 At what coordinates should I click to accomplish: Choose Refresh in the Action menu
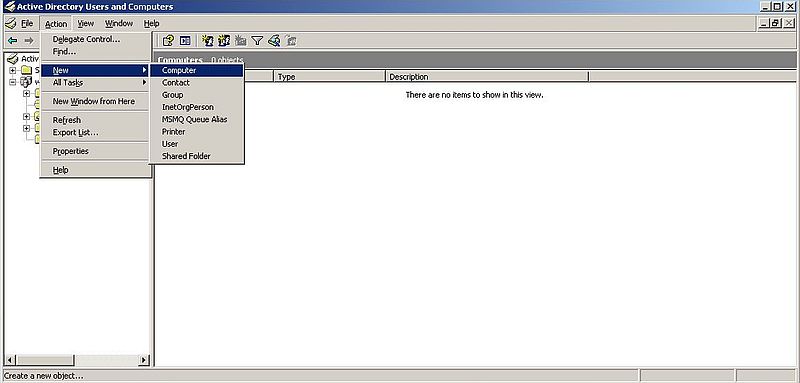[96, 120]
